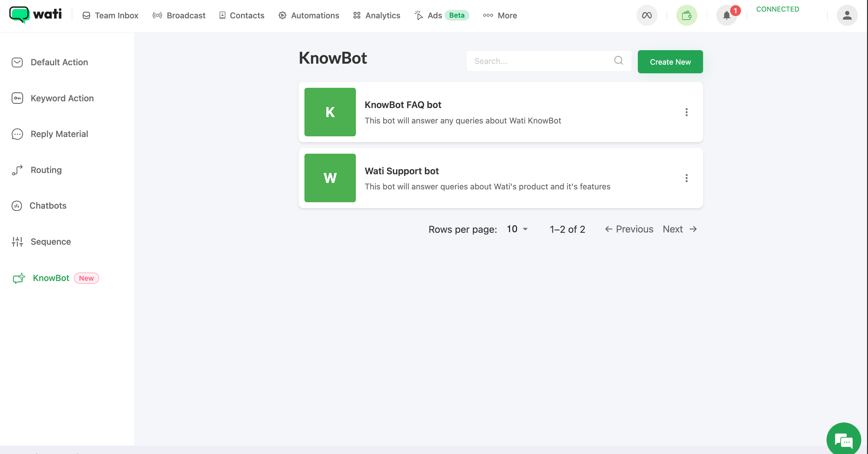Image resolution: width=868 pixels, height=454 pixels.
Task: Expand the More menu
Action: 500,15
